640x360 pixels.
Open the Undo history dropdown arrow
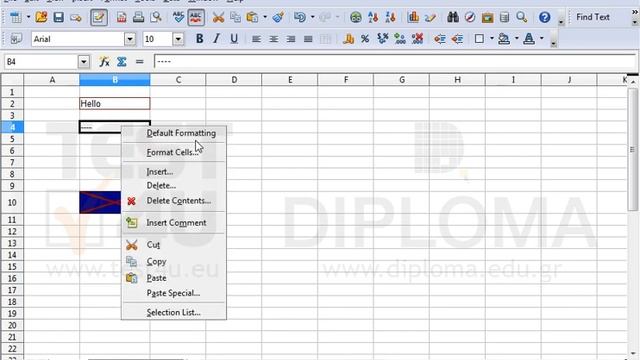[313, 17]
